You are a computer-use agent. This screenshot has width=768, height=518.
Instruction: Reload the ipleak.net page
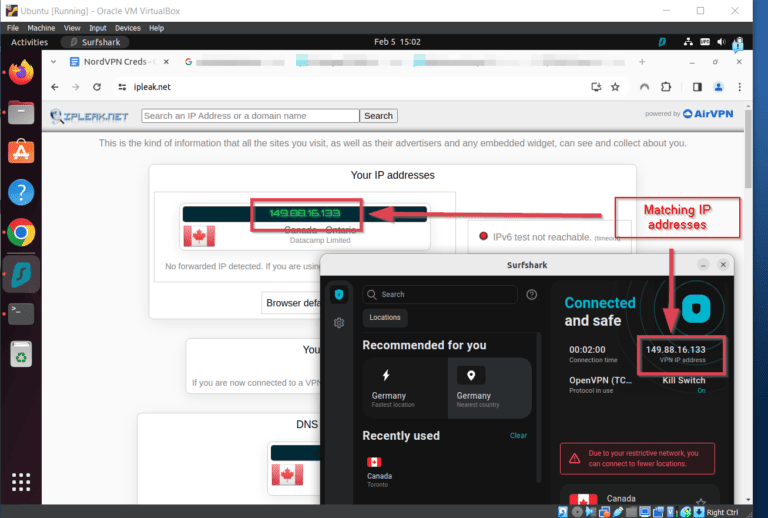pyautogui.click(x=97, y=87)
